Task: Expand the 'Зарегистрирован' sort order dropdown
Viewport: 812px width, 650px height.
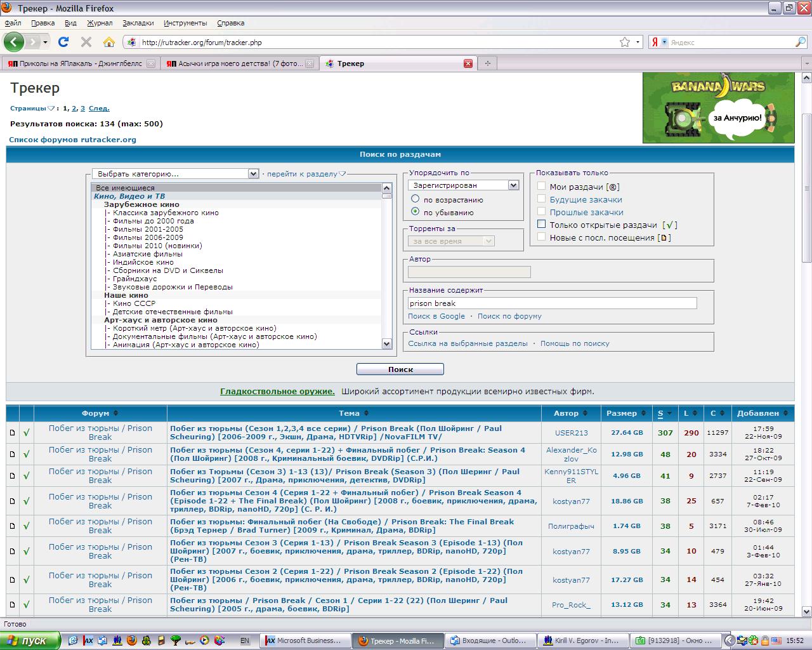Action: [464, 185]
